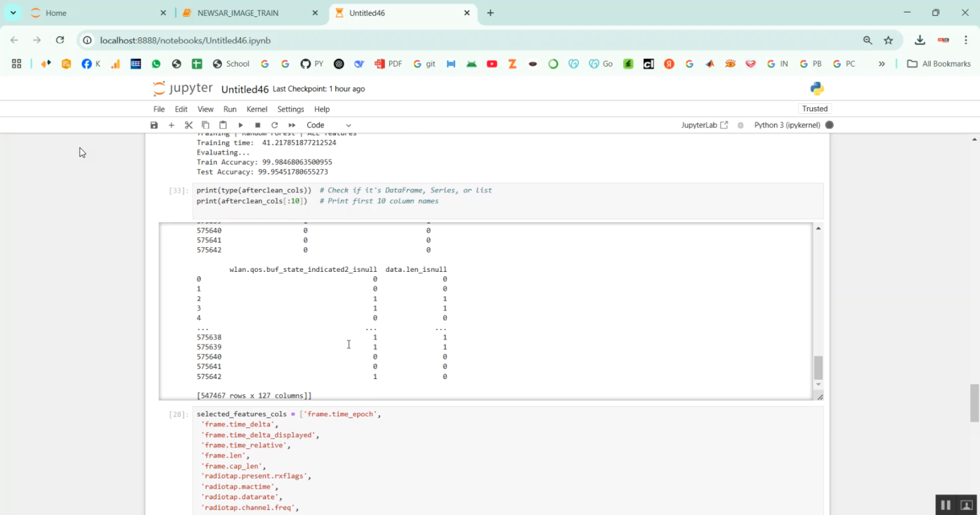Save the notebook with the floppy disk icon
The width and height of the screenshot is (980, 515).
[154, 125]
